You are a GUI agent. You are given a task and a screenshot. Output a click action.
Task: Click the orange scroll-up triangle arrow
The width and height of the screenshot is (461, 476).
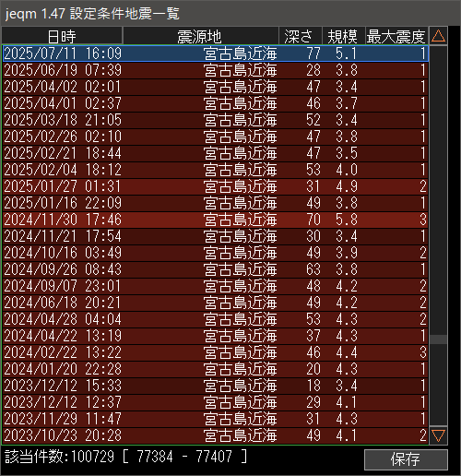[x=438, y=36]
